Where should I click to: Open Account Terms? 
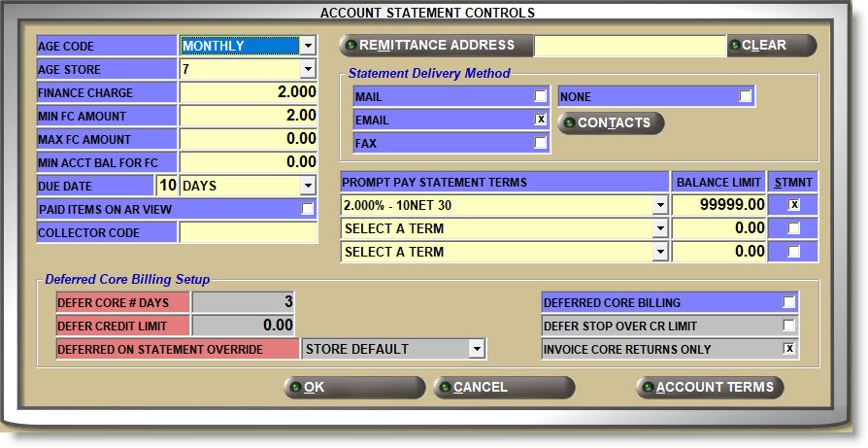coord(710,388)
